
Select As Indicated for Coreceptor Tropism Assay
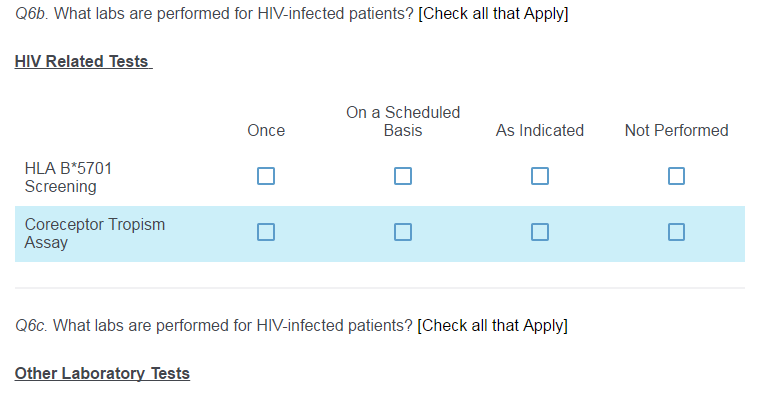pyautogui.click(x=540, y=232)
